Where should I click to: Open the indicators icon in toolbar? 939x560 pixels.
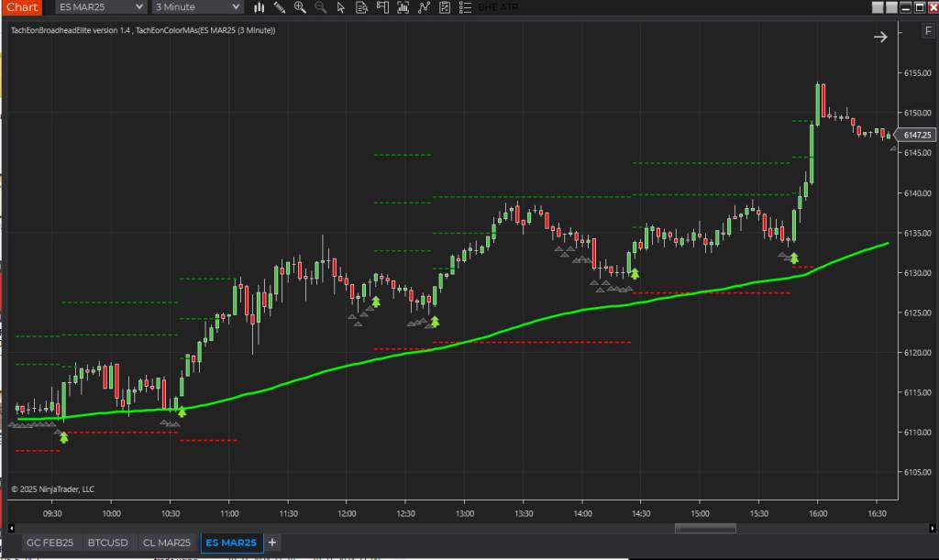pos(403,7)
